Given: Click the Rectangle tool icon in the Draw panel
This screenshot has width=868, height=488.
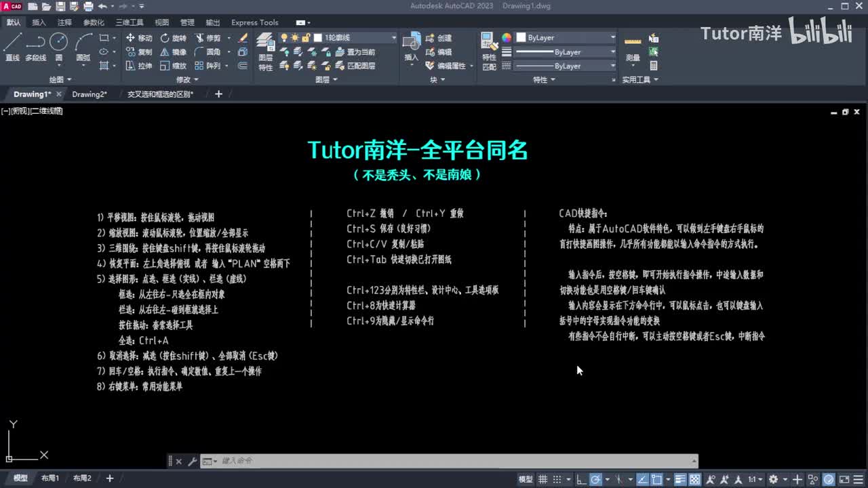Looking at the screenshot, I should 104,38.
